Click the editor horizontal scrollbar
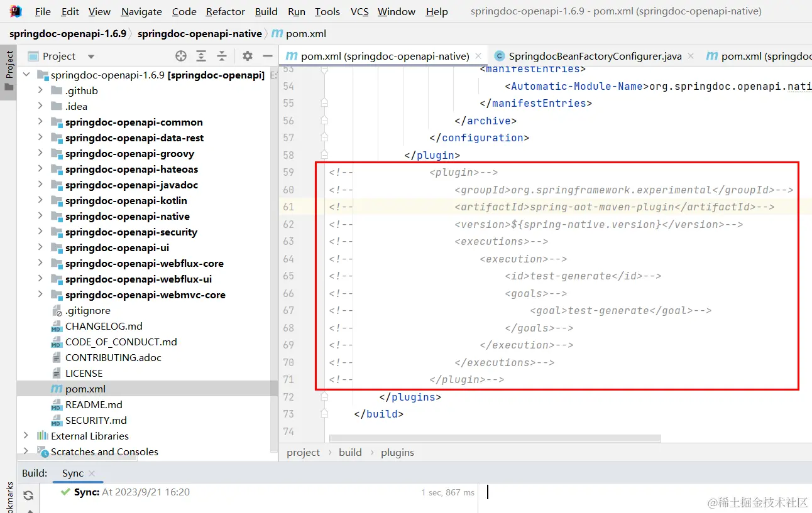 (x=495, y=438)
